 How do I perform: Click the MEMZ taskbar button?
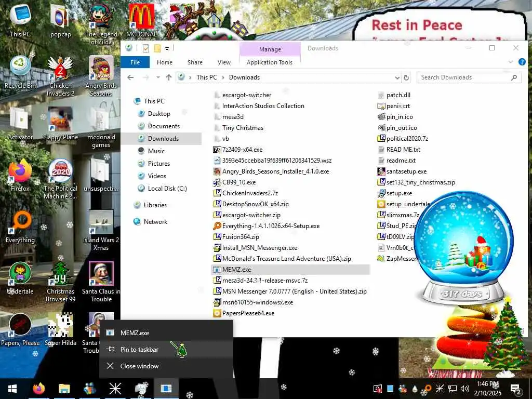coord(166,389)
